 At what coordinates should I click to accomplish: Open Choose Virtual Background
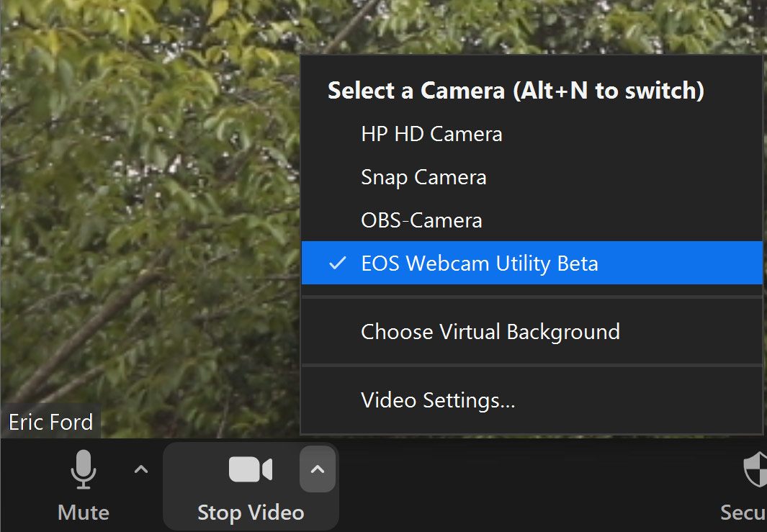coord(490,332)
